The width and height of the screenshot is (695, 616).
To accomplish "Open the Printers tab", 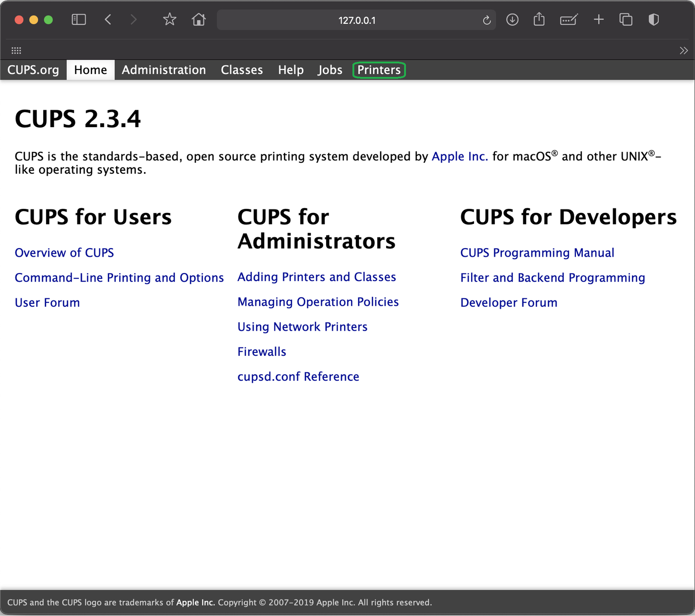I will (x=379, y=70).
